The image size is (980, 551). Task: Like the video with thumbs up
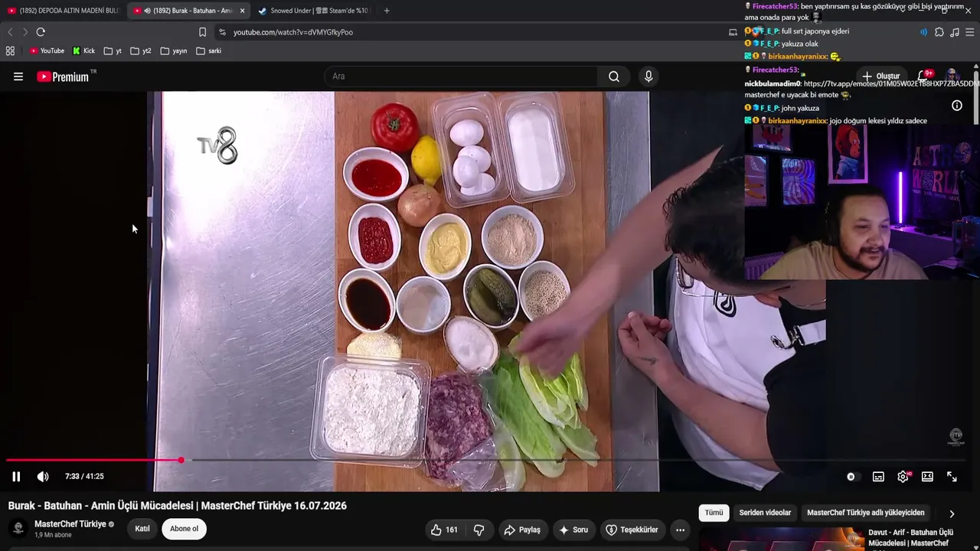coord(444,530)
